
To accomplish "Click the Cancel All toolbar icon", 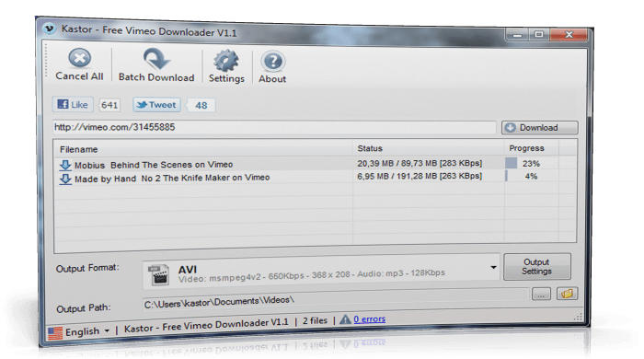I will pyautogui.click(x=79, y=58).
